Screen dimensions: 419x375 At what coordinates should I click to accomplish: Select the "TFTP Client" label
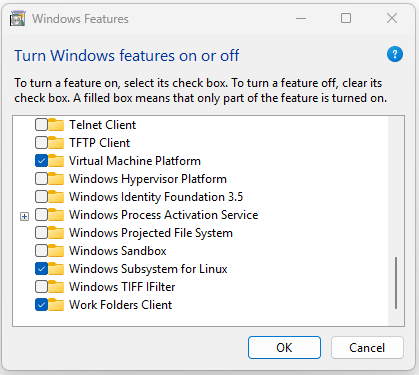tap(100, 143)
